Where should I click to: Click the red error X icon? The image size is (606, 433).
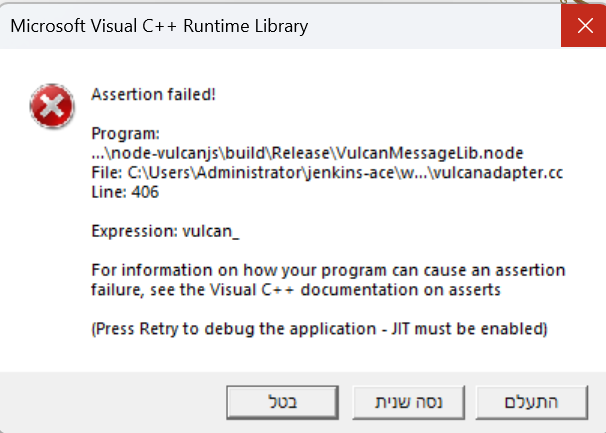click(x=52, y=106)
